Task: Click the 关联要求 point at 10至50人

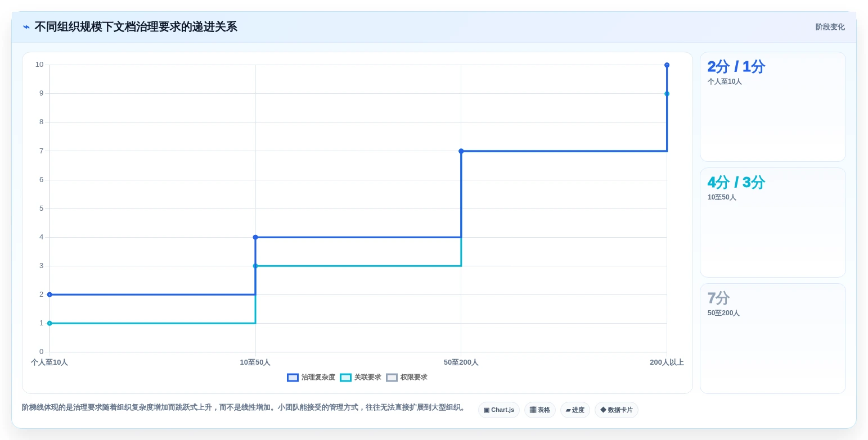Action: (255, 266)
